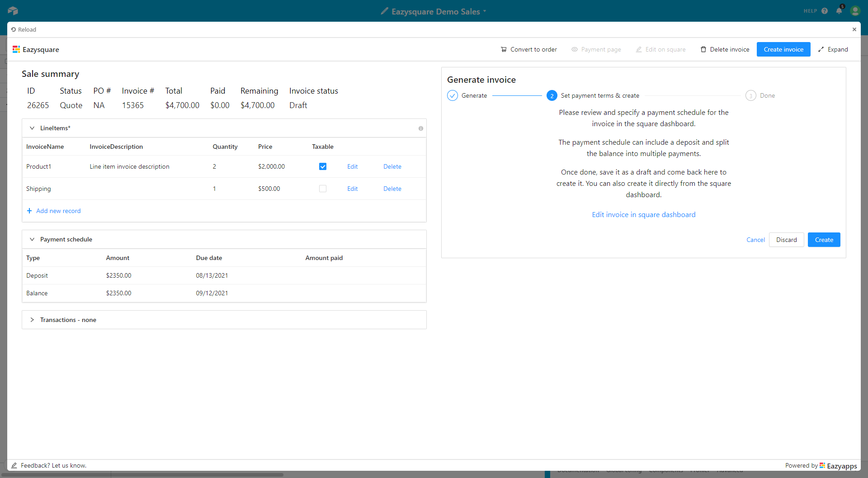Close the Eazysquare dialog
This screenshot has height=478, width=868.
click(854, 29)
